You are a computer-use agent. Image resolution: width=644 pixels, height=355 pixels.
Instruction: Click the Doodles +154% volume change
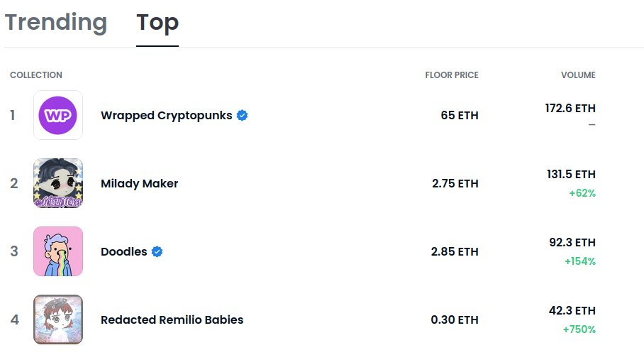580,261
